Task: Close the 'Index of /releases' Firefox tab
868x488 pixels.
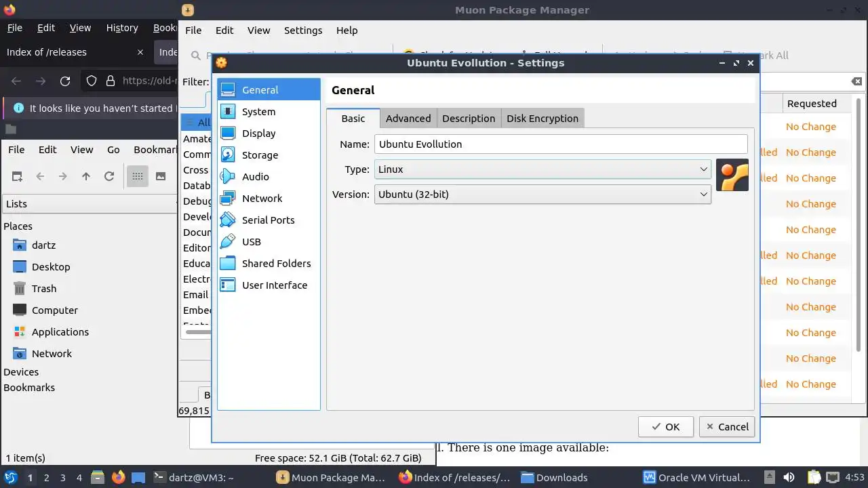Action: pyautogui.click(x=140, y=52)
